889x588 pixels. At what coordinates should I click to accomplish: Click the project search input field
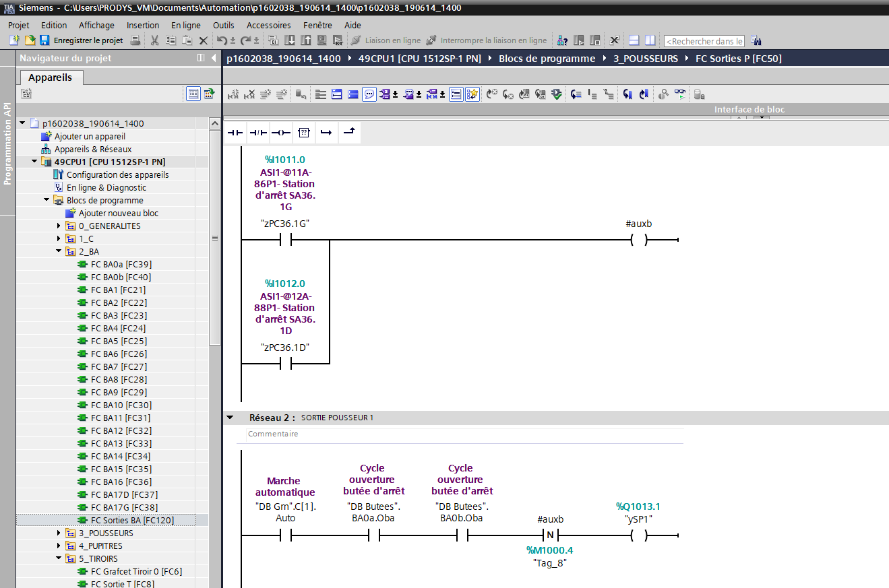[x=704, y=41]
